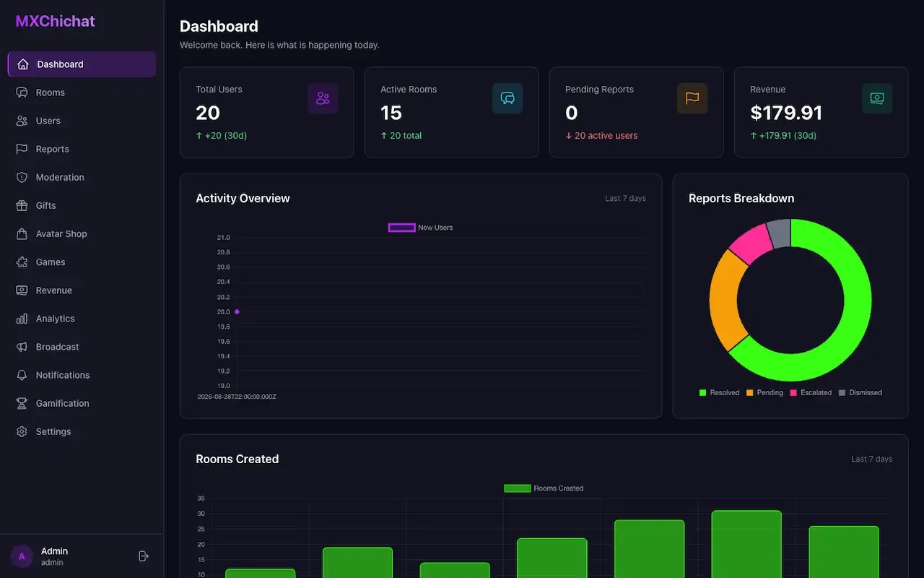Click the Reports flag icon in sidebar
Image resolution: width=924 pixels, height=578 pixels.
coord(22,149)
